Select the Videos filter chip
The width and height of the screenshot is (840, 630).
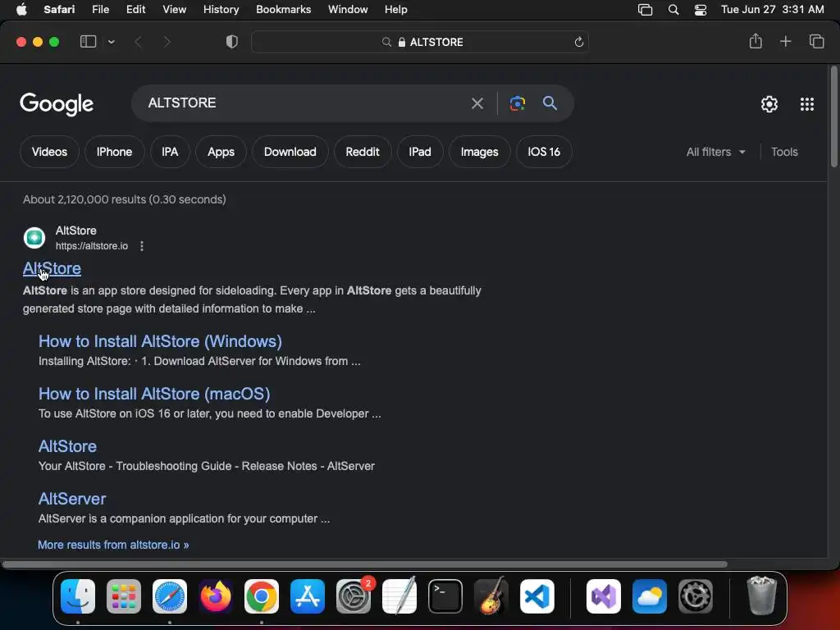click(49, 152)
